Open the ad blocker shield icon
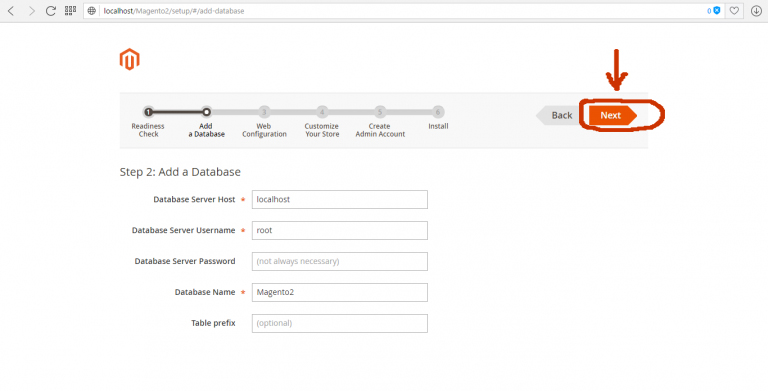 click(717, 10)
